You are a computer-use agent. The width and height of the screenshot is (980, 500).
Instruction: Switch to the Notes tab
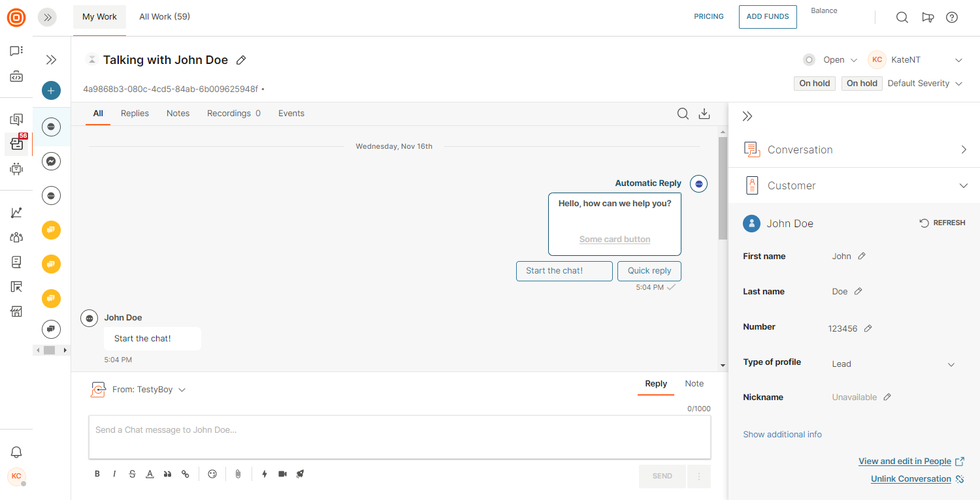click(x=178, y=114)
